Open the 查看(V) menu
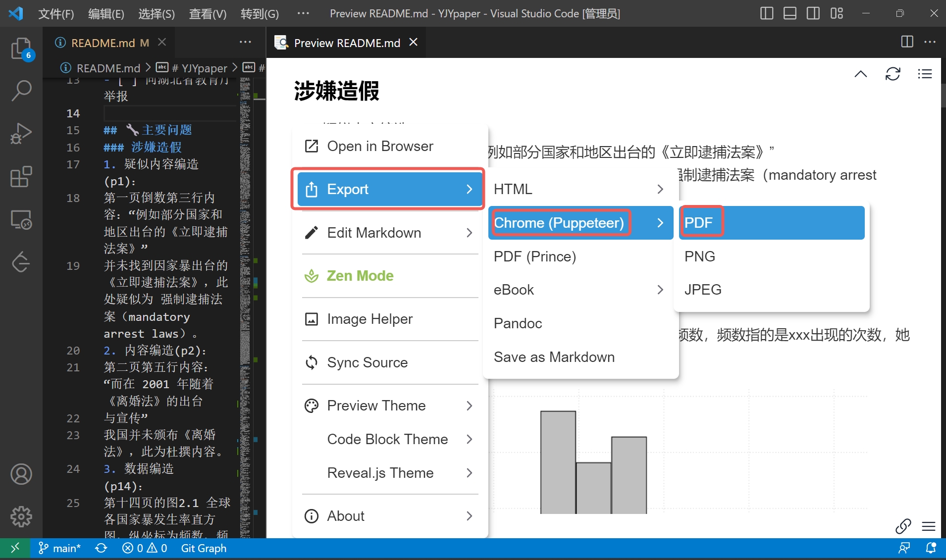Image resolution: width=946 pixels, height=560 pixels. [208, 13]
